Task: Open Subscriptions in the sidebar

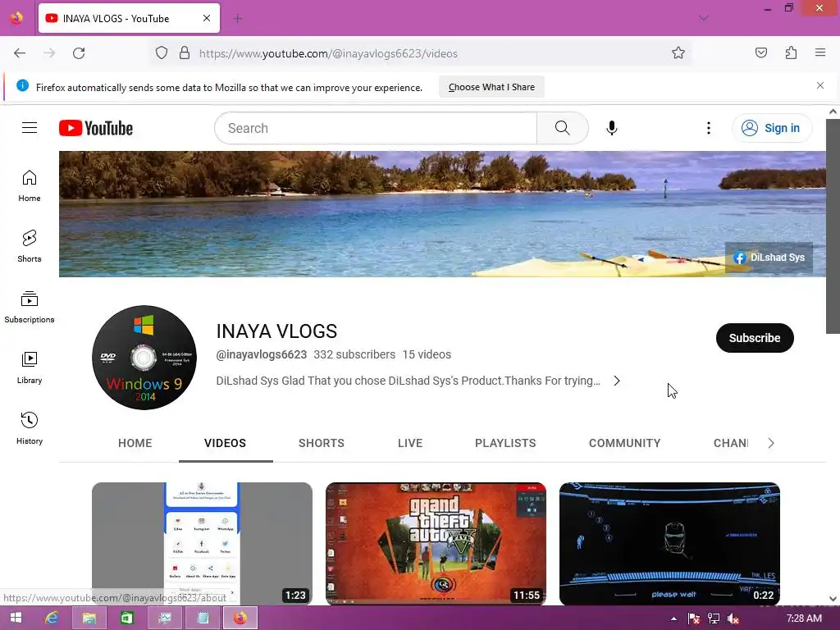Action: (x=30, y=307)
